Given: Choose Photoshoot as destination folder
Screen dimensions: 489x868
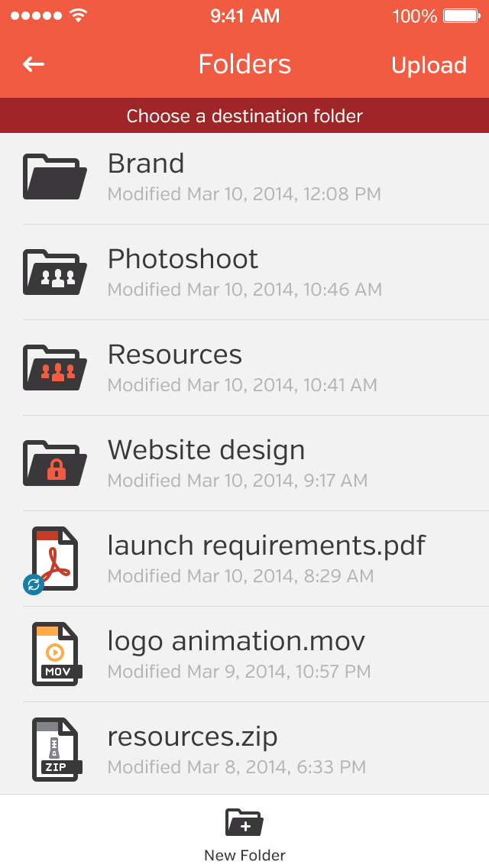Looking at the screenshot, I should click(183, 259).
